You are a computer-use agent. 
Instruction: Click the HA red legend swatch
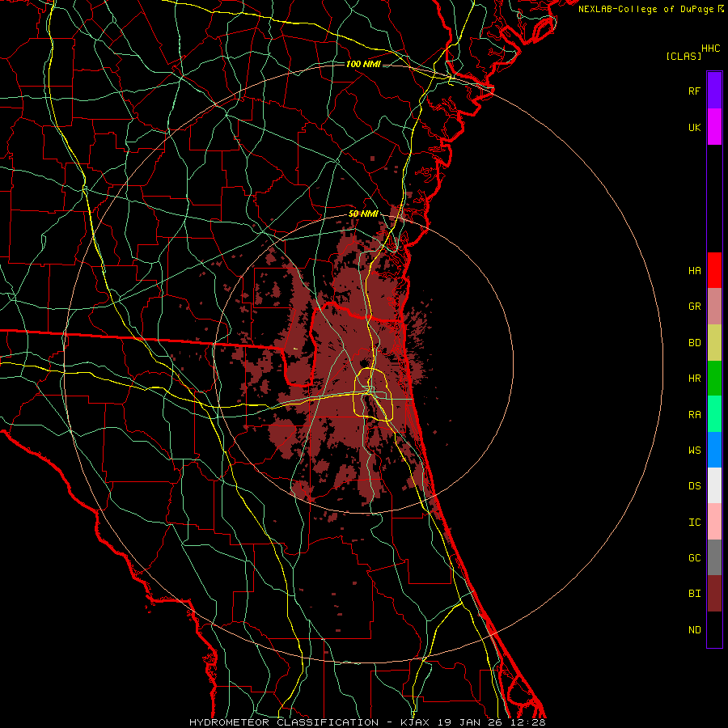[714, 270]
